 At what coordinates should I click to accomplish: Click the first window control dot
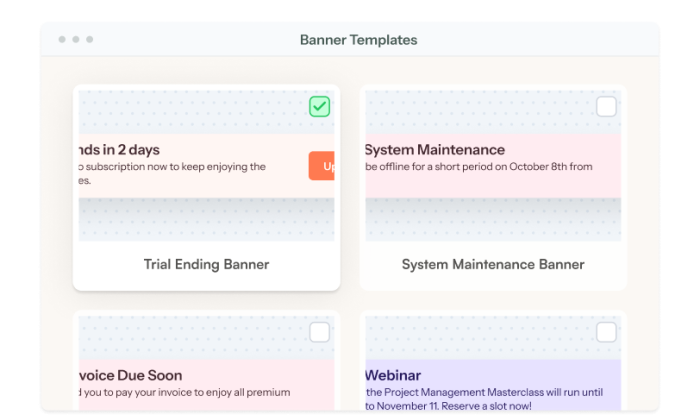tap(62, 40)
